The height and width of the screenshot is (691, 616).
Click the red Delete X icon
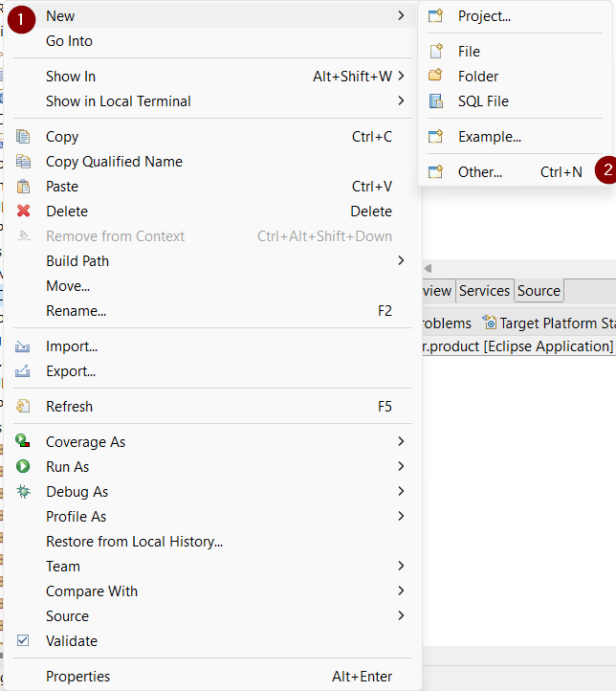[x=24, y=212]
